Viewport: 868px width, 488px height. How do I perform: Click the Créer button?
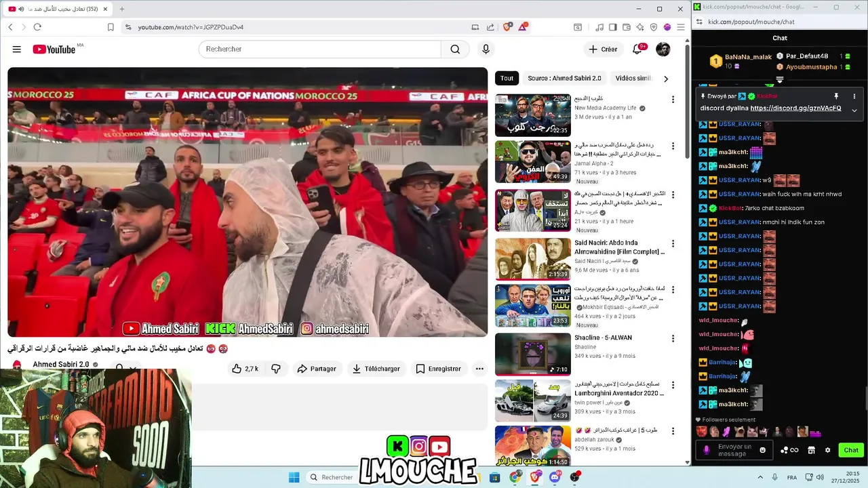603,49
